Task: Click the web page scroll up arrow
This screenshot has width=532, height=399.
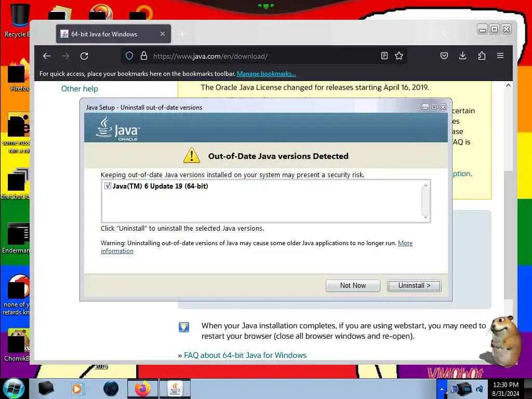Action: point(508,86)
